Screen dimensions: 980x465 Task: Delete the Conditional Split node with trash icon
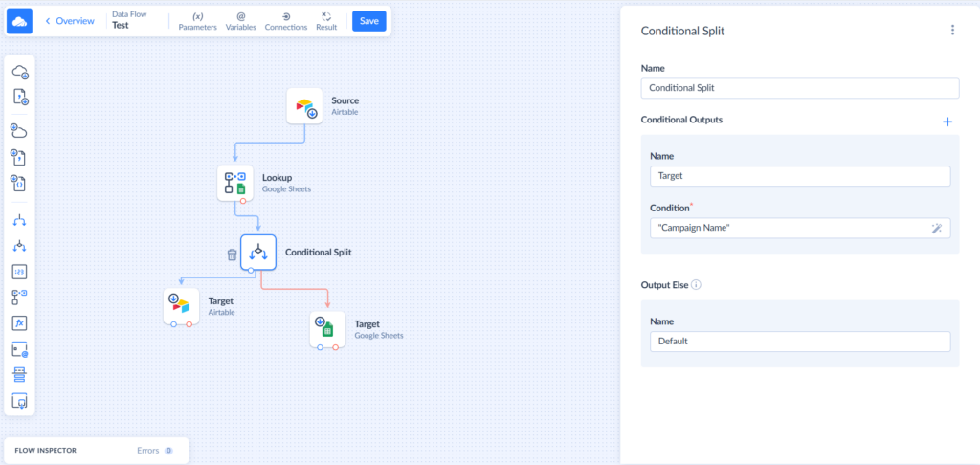pos(232,254)
